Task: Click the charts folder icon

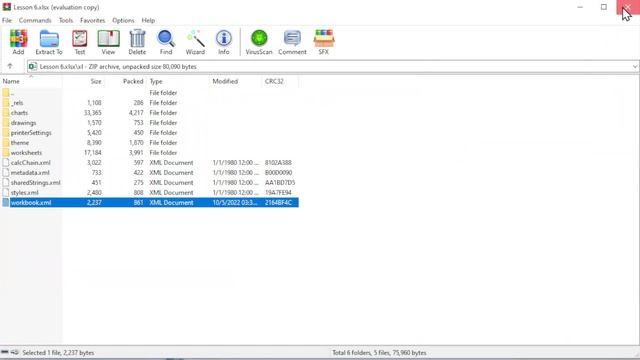Action: [x=6, y=113]
